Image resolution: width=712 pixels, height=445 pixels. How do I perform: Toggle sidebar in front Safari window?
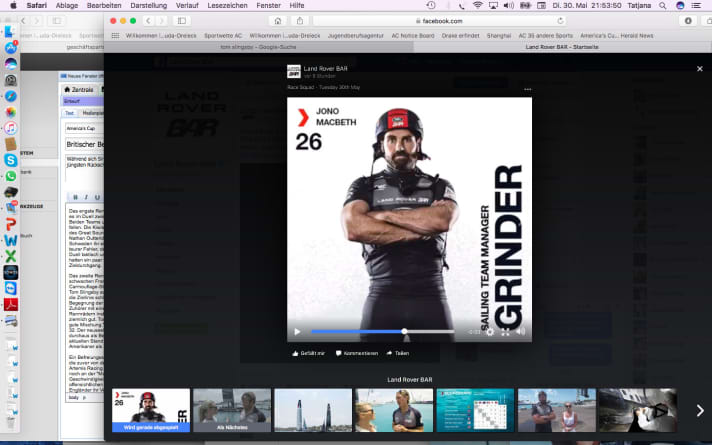pos(182,21)
